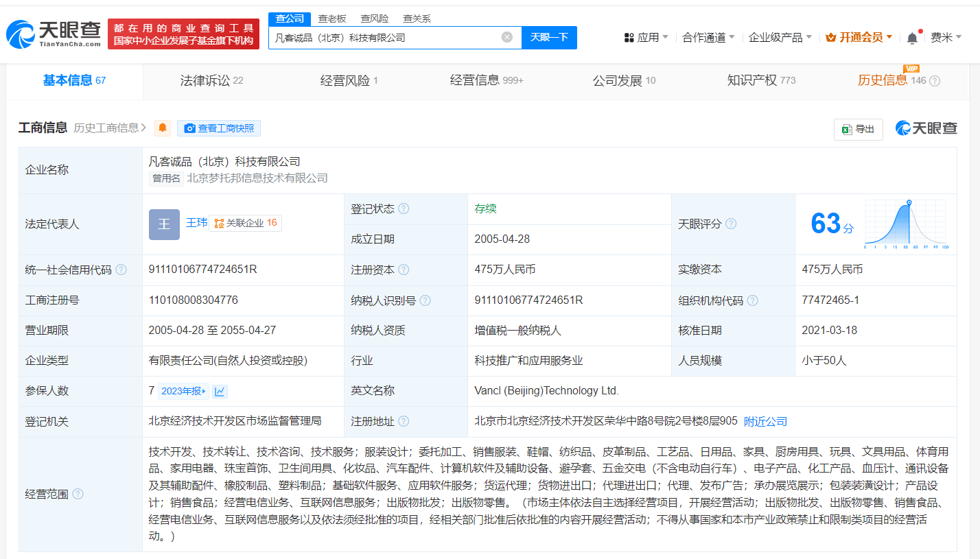
Task: Open the 参保人数 trend chart icon
Action: tap(220, 391)
